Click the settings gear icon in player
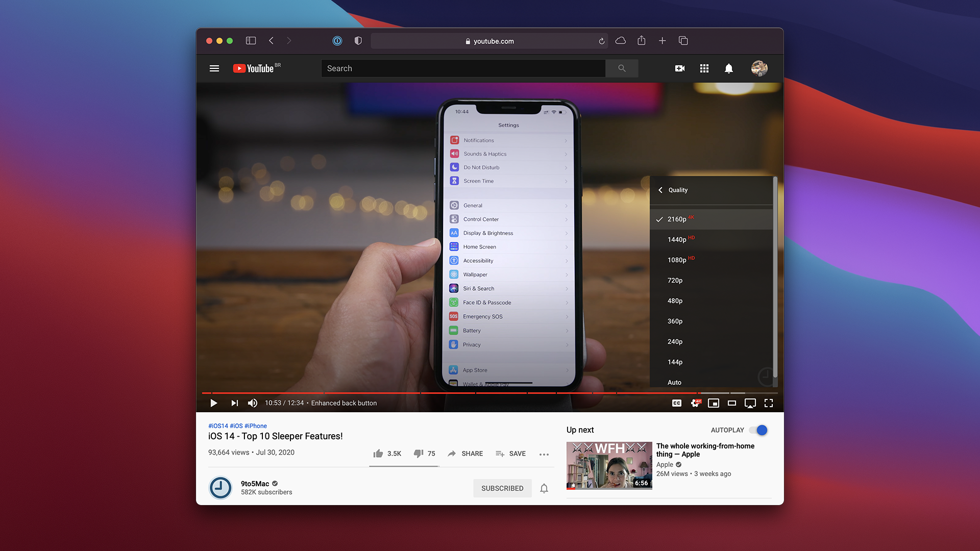The width and height of the screenshot is (980, 551). 693,403
